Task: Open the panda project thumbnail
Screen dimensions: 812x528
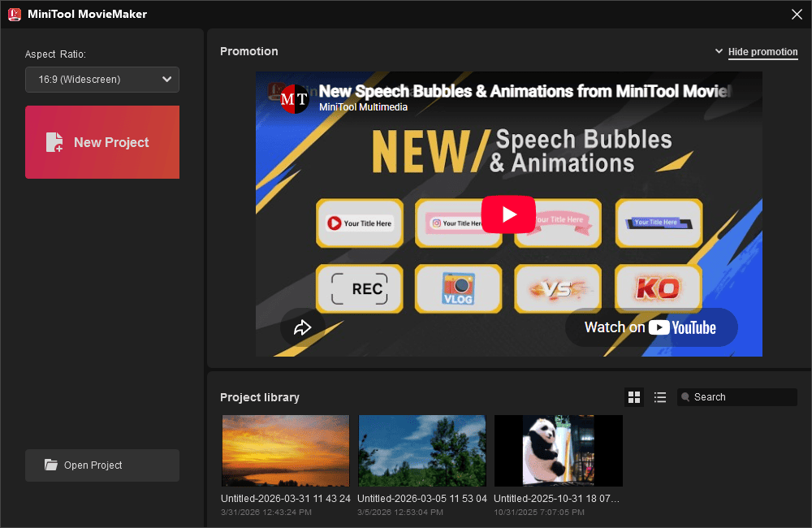Action: tap(559, 450)
